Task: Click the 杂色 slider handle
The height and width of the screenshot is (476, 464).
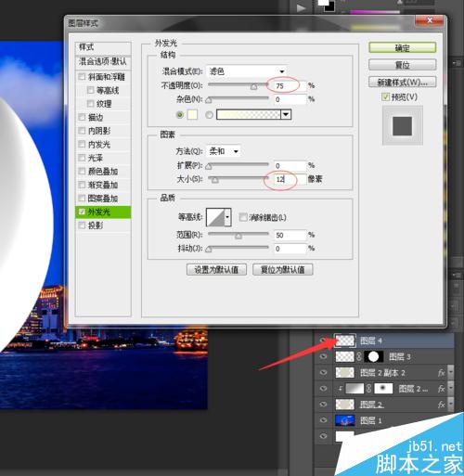Action: [x=209, y=100]
